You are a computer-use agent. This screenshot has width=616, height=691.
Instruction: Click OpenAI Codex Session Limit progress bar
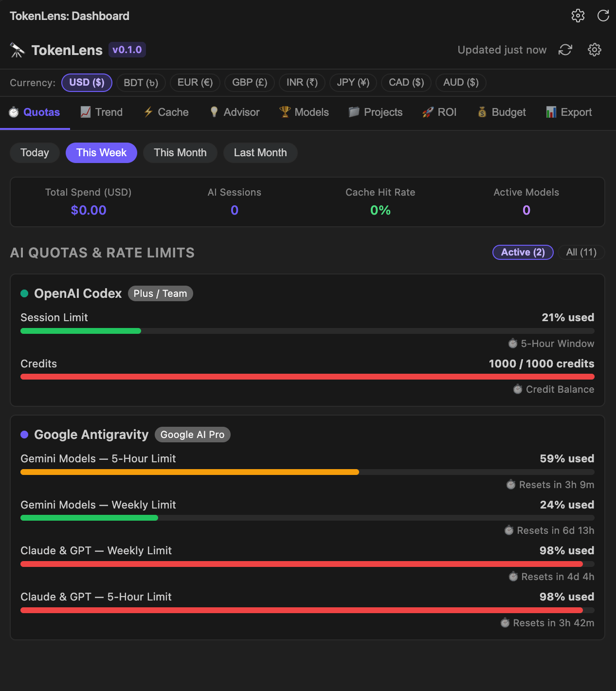tap(308, 331)
